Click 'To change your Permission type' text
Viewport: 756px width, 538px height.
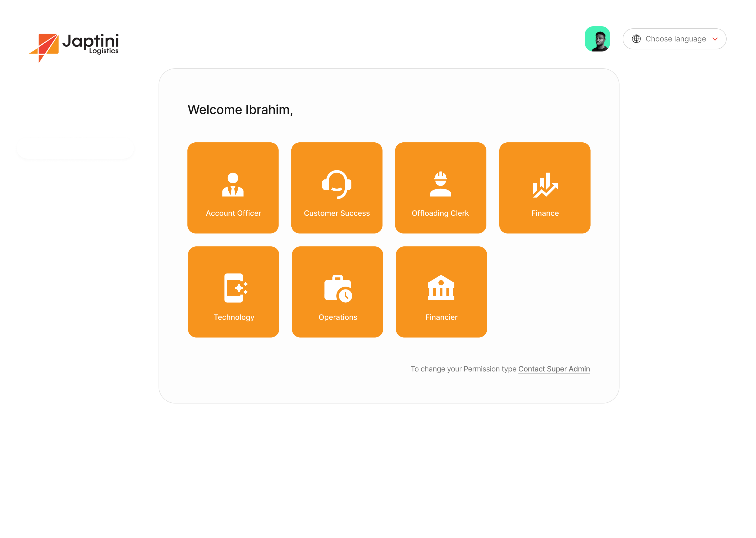[x=463, y=369]
